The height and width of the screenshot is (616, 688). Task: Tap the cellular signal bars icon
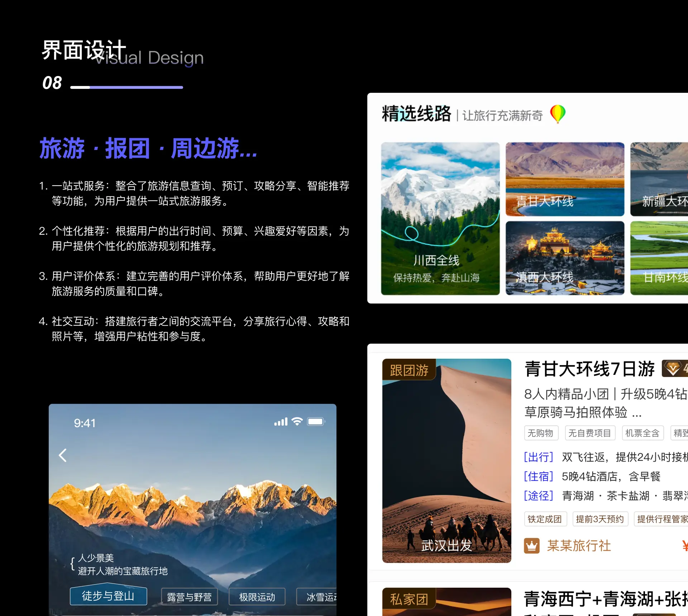281,422
